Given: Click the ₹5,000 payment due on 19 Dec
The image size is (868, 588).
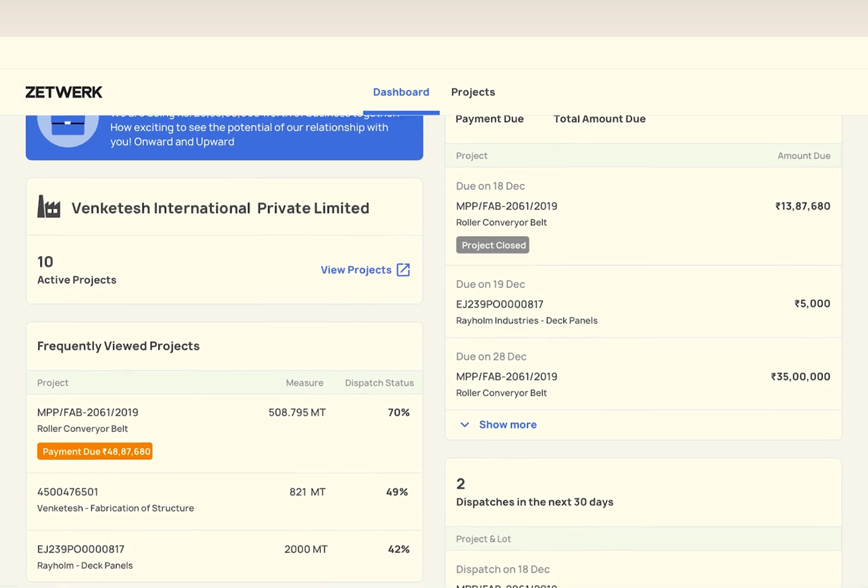Looking at the screenshot, I should point(812,304).
